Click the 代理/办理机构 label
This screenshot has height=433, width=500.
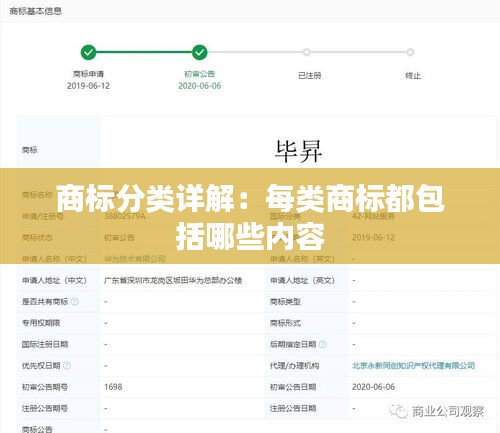pos(294,366)
